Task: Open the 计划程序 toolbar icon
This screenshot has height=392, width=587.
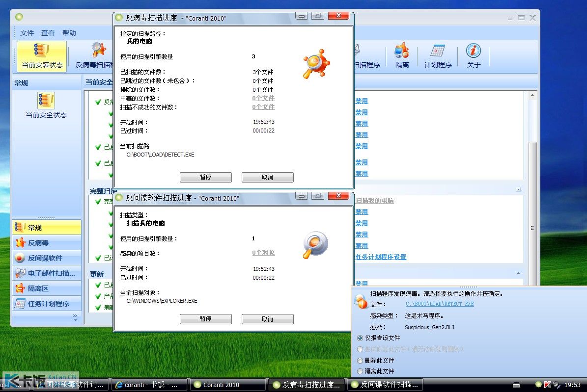Action: pyautogui.click(x=438, y=56)
